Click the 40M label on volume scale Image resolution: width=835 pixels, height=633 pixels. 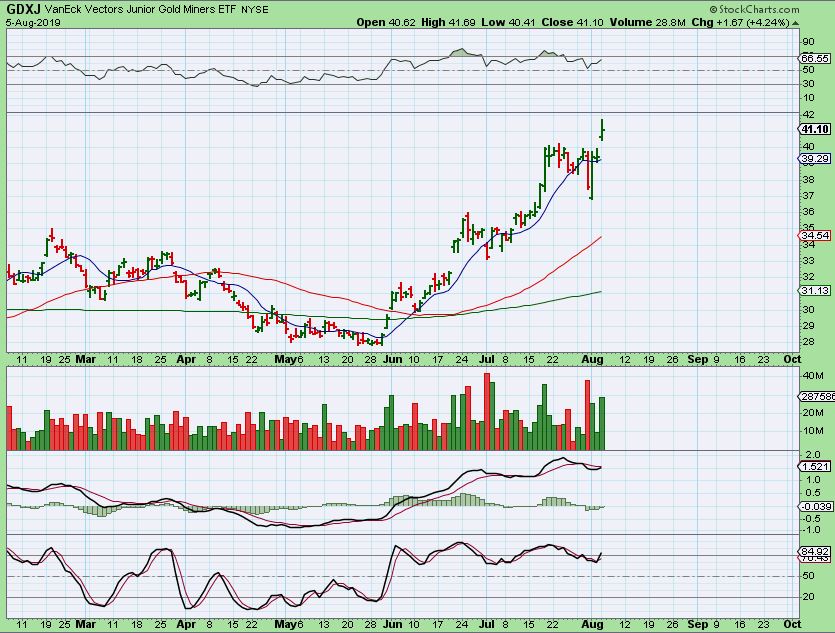813,375
